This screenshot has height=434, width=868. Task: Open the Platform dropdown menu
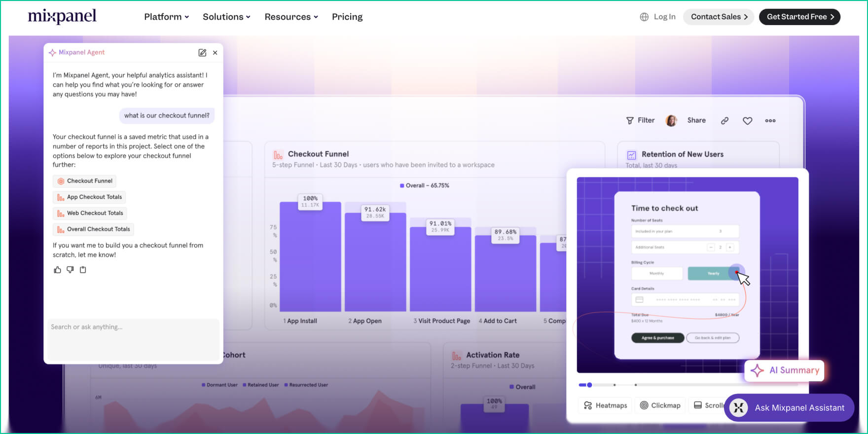point(166,17)
